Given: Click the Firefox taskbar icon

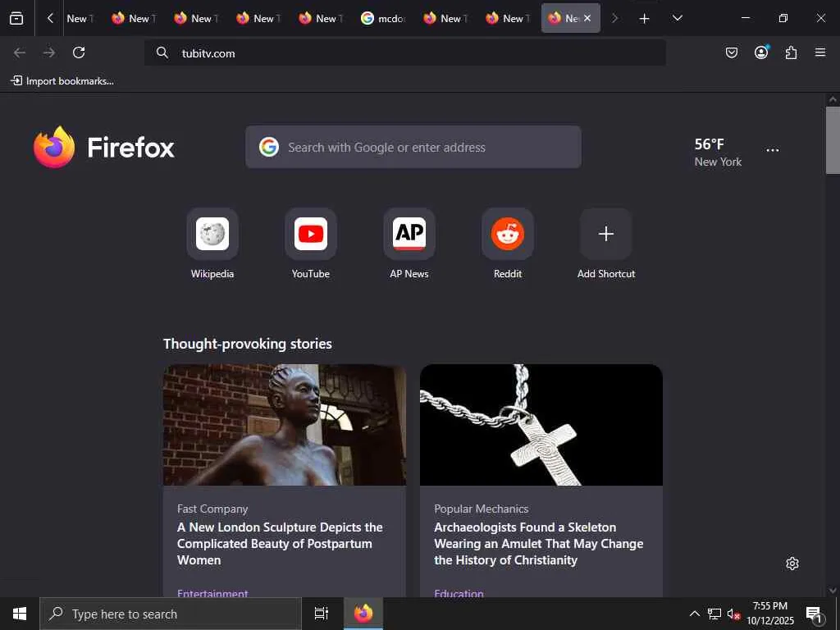Looking at the screenshot, I should coord(363,614).
